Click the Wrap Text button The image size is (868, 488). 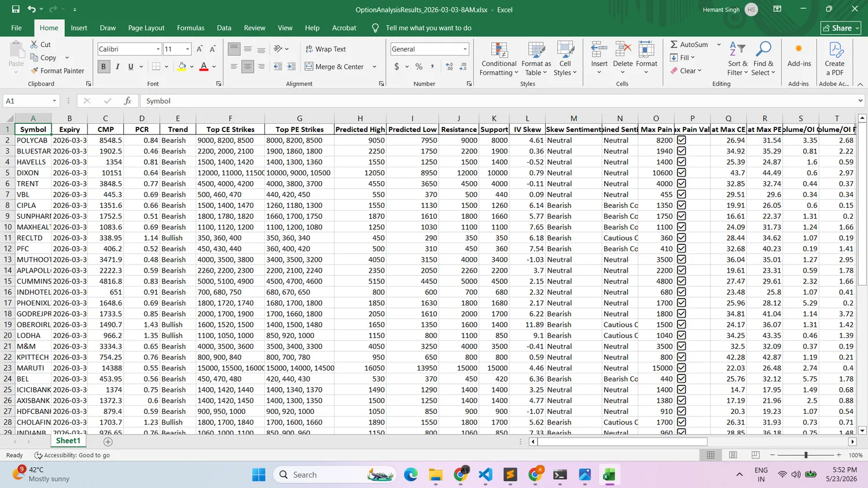pos(325,49)
